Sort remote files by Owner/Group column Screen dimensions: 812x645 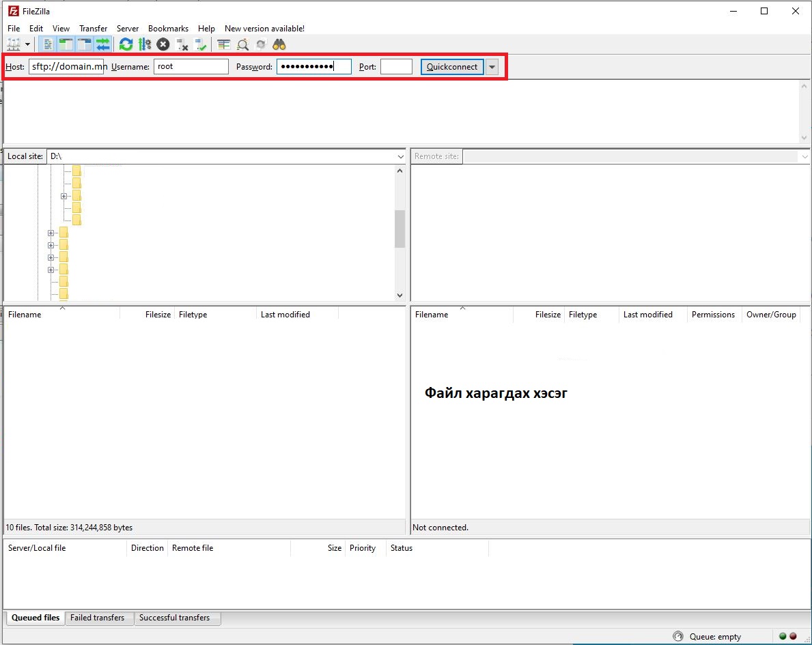[771, 315]
